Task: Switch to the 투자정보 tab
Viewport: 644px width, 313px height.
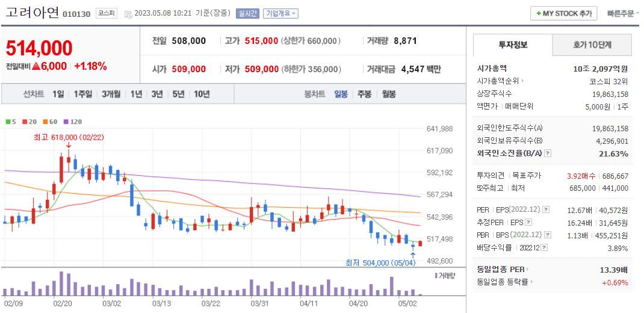Action: (x=513, y=45)
